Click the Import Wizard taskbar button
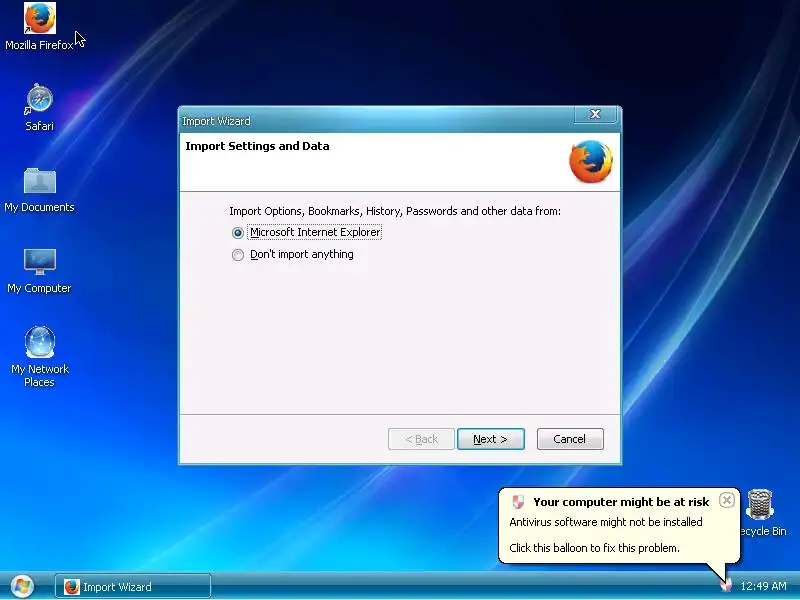This screenshot has width=800, height=600. coord(133,586)
